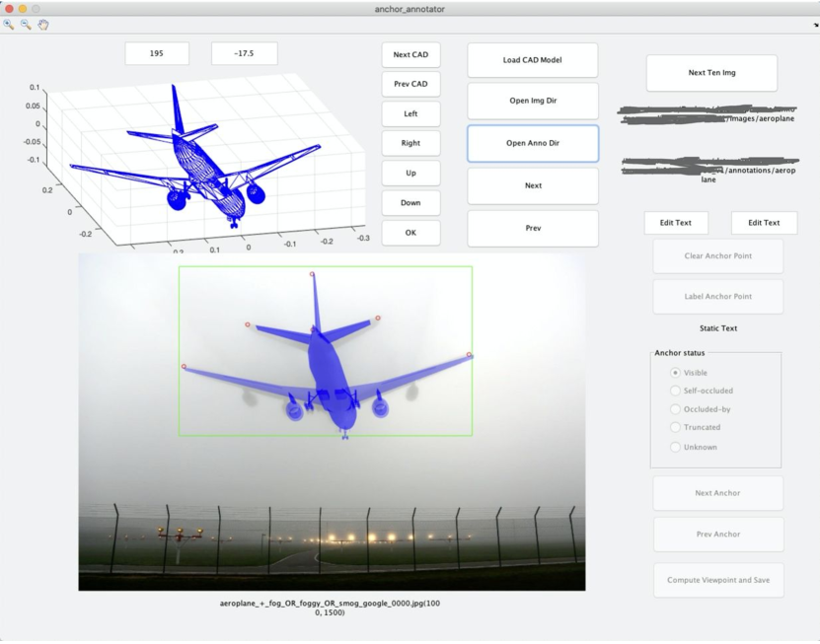
Task: Click the left stabilizer tip anchor circle
Action: click(248, 324)
